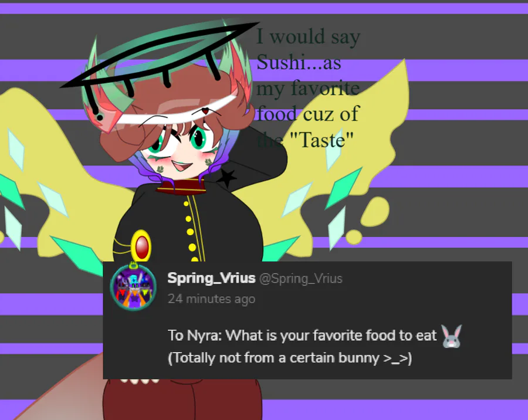Open the gray @Spring_Vrius handle
Screen dimensions: 528x420
301,279
